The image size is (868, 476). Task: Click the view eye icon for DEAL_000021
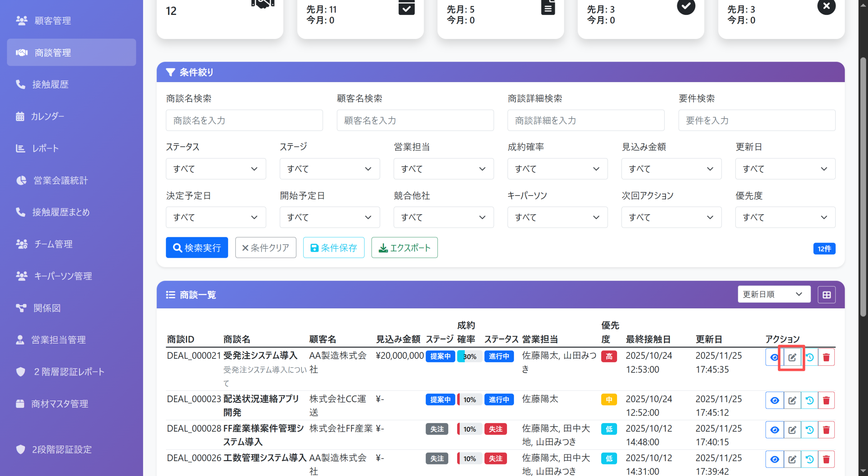pyautogui.click(x=775, y=357)
